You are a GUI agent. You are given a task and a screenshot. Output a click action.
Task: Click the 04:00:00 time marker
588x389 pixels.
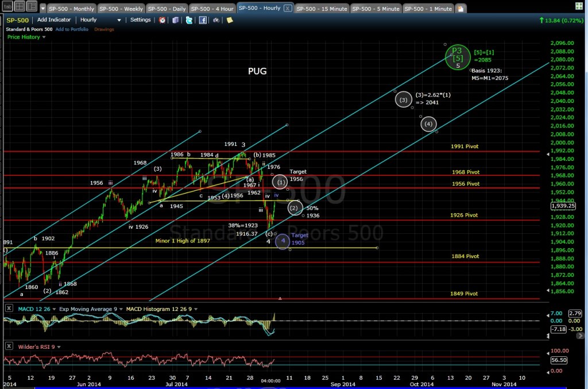pos(271,380)
